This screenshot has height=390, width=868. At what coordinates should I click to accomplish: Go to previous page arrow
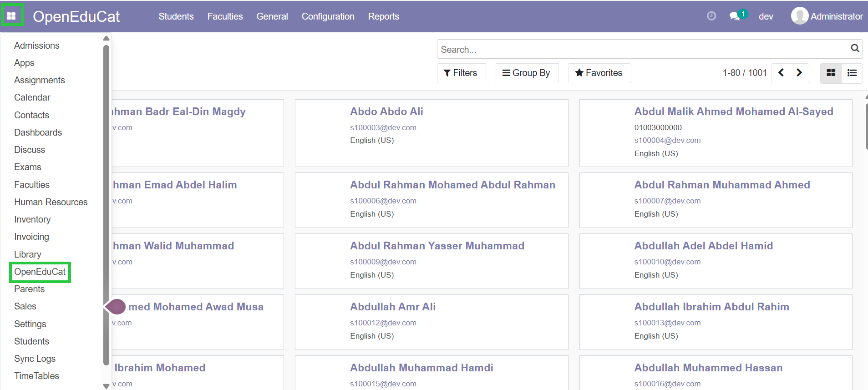pyautogui.click(x=781, y=73)
